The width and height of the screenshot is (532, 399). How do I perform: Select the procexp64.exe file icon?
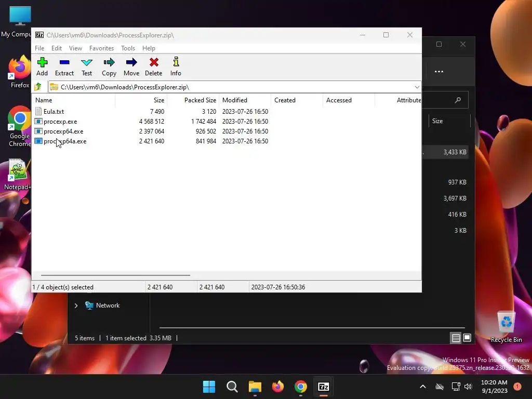[x=38, y=131]
